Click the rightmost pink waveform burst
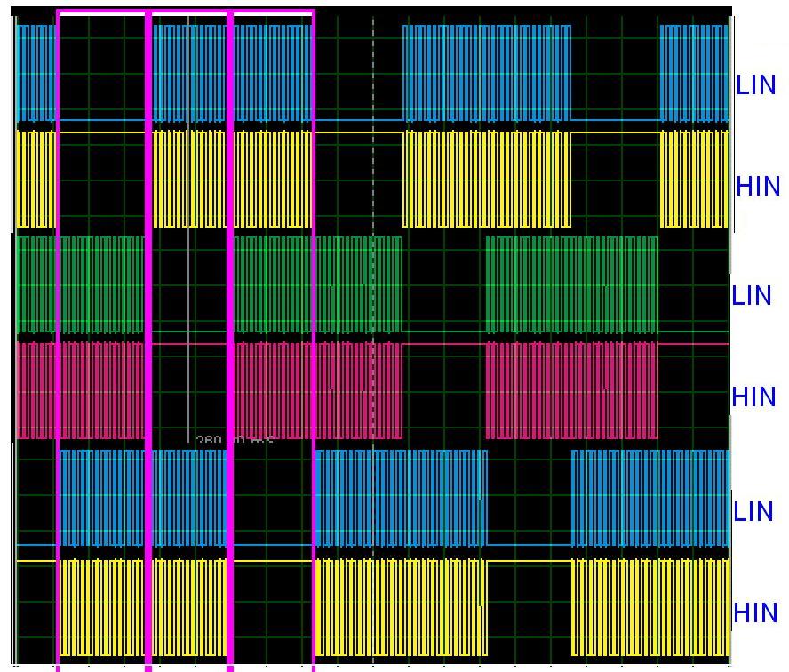 [571, 389]
